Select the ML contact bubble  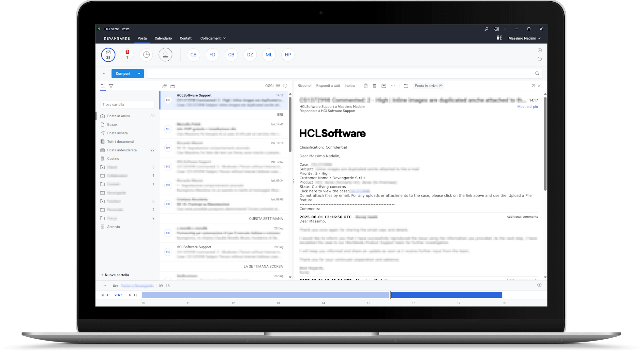(269, 55)
